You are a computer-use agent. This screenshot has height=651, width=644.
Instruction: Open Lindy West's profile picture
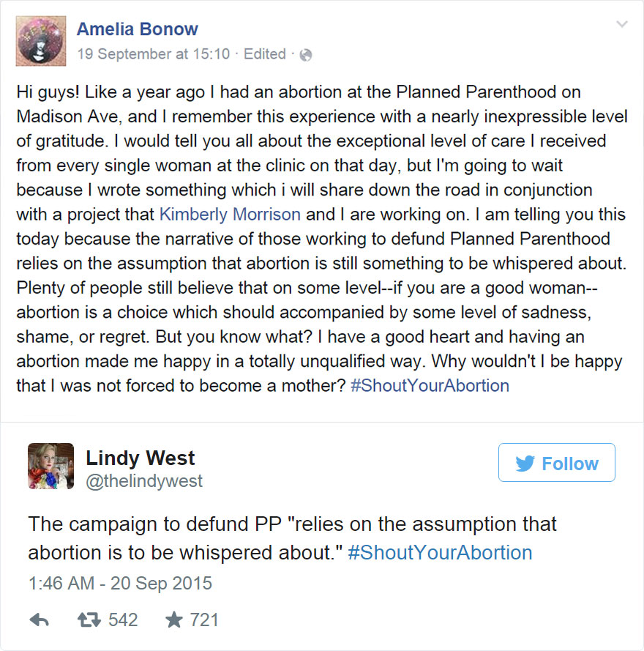point(50,466)
